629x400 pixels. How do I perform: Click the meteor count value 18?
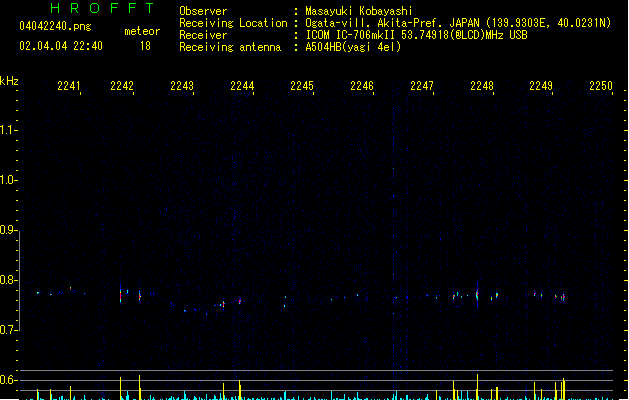145,46
